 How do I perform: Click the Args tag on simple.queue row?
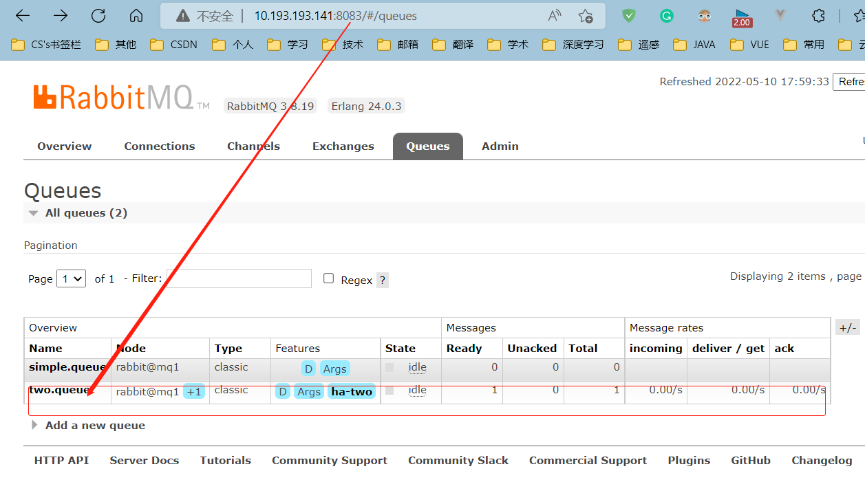click(x=334, y=369)
